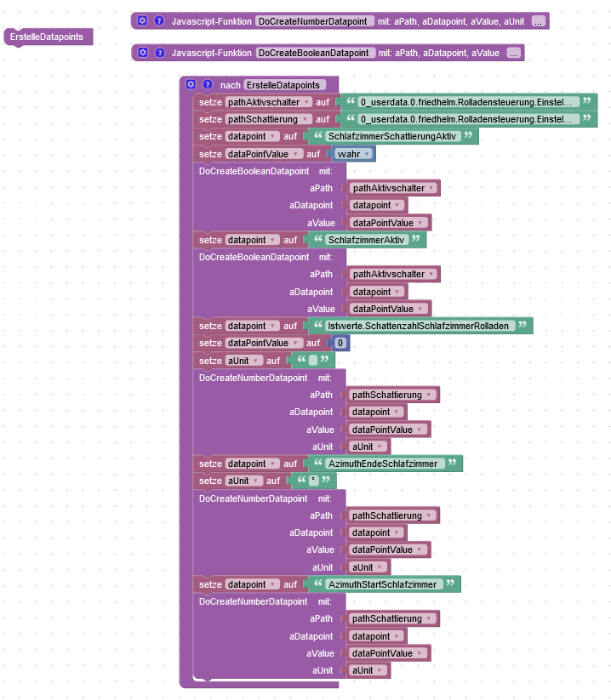The width and height of the screenshot is (611, 700).
Task: Edit the Istwerte.SchattenzahlSchlafzimmerRolladen text value
Action: pos(420,326)
